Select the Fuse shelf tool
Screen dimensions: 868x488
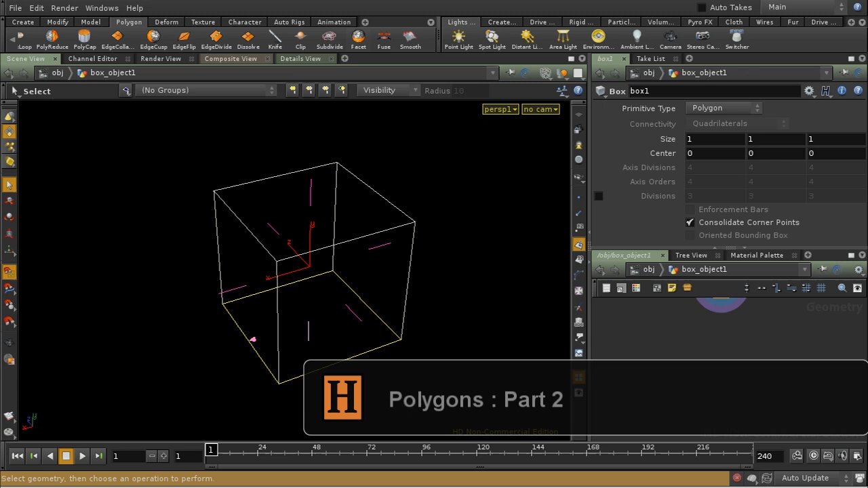point(384,40)
